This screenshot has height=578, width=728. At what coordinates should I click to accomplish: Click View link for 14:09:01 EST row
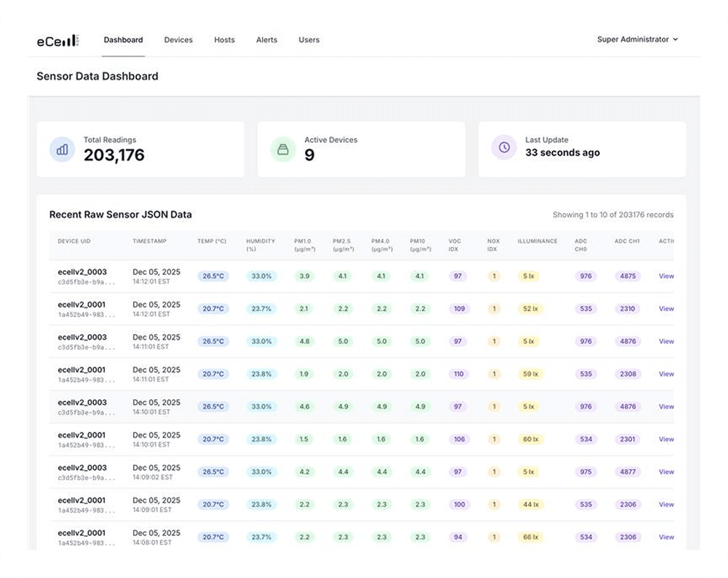click(666, 505)
